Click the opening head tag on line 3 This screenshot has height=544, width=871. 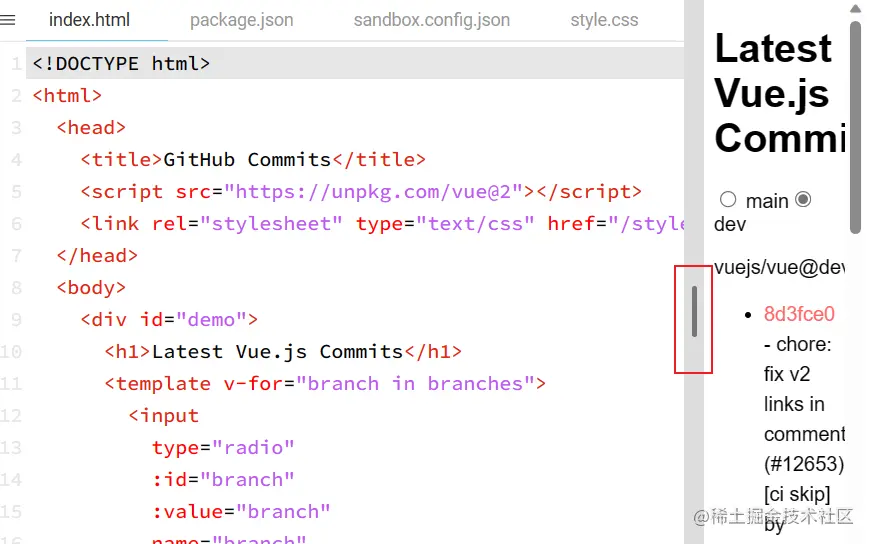tap(91, 128)
